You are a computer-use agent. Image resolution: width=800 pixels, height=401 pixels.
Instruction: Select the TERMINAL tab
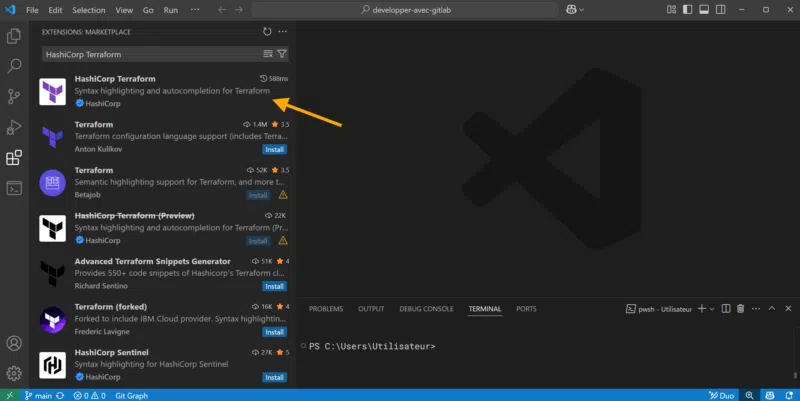click(485, 309)
